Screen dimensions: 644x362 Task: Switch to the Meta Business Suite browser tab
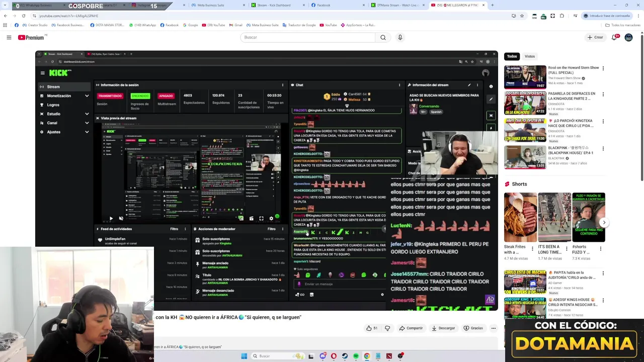click(x=218, y=5)
